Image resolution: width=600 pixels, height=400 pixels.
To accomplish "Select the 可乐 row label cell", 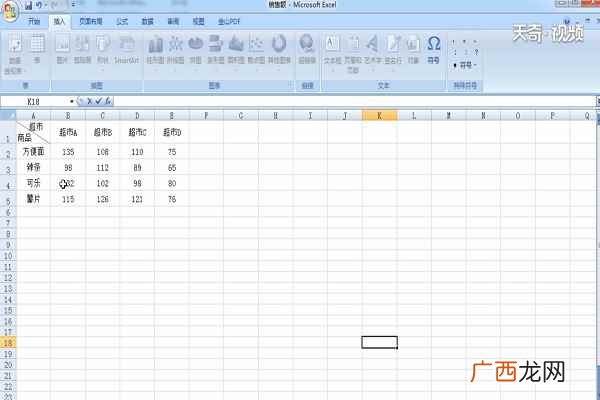I will 33,183.
